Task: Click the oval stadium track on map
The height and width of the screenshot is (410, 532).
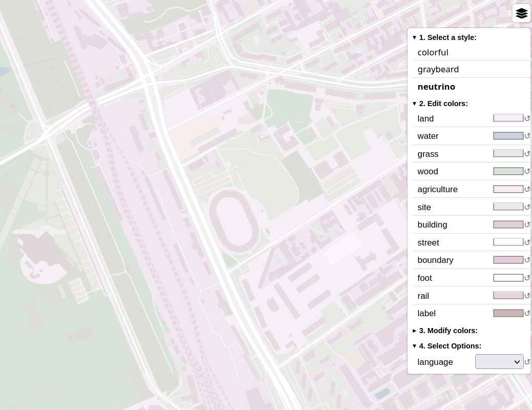Action: [x=235, y=221]
